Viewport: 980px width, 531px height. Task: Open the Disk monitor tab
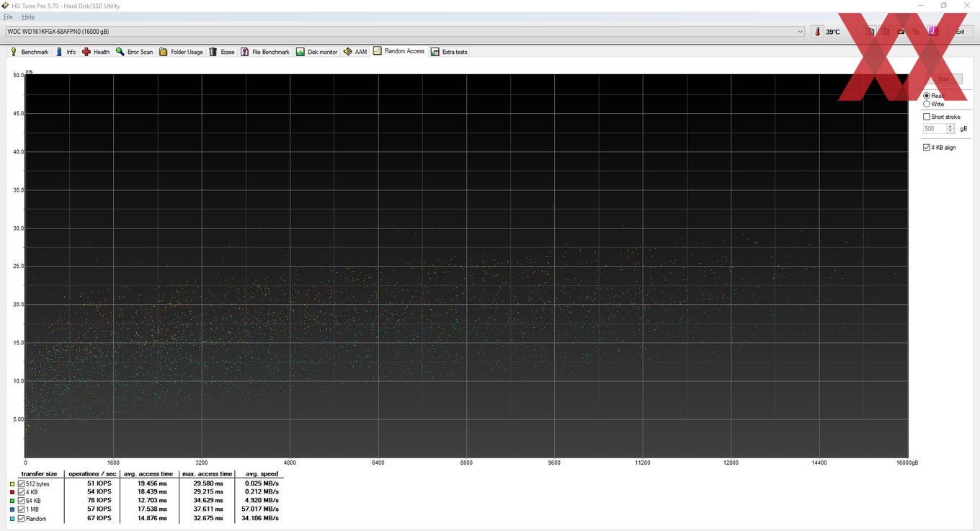317,52
